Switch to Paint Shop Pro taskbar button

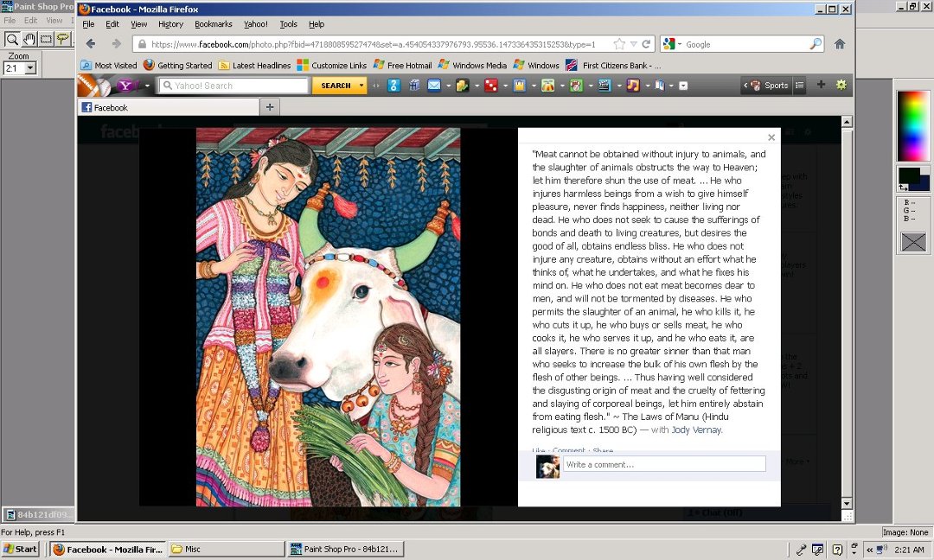[x=345, y=550]
